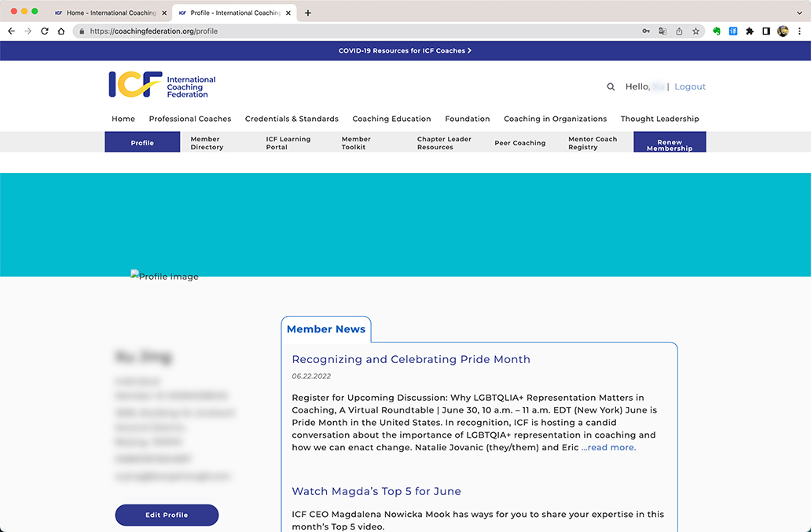
Task: Open the Google Translate page icon
Action: click(662, 31)
